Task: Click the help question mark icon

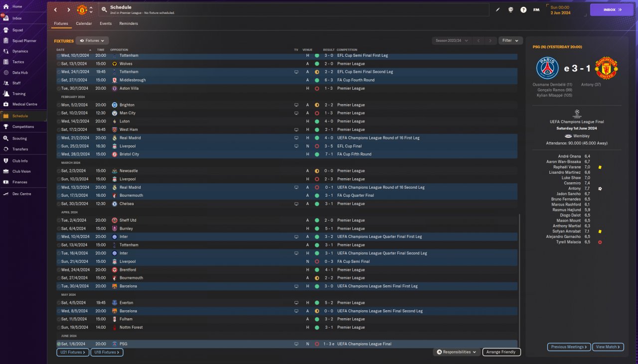Action: click(x=523, y=9)
